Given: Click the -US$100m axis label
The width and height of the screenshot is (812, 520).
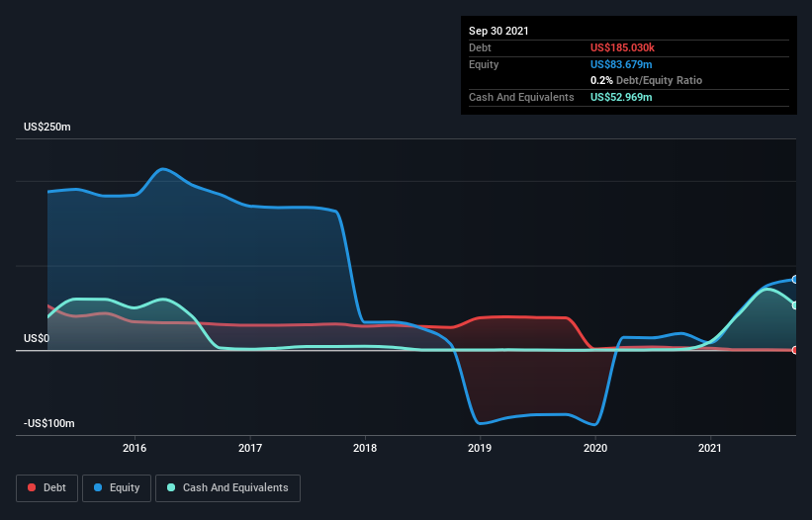Looking at the screenshot, I should (x=49, y=423).
